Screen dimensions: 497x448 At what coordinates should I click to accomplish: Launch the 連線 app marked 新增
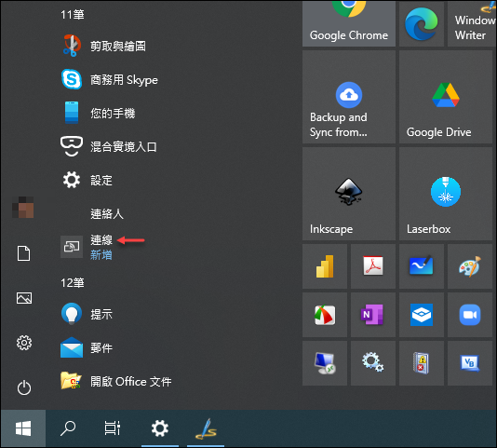[87, 247]
